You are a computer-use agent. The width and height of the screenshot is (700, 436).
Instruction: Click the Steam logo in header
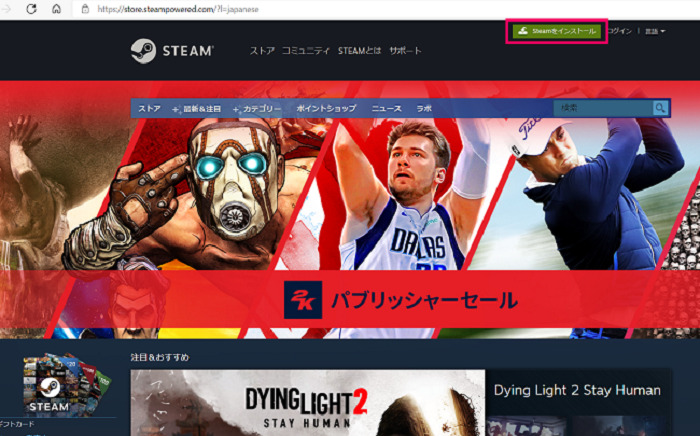click(x=172, y=51)
